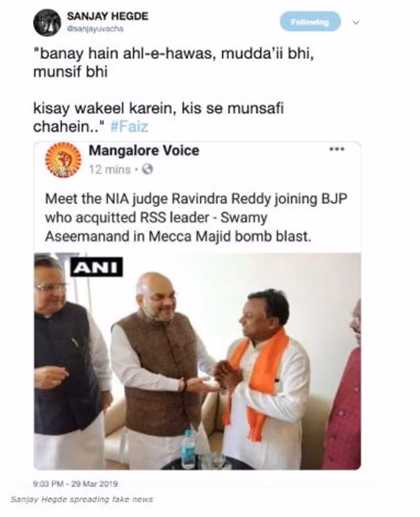420x517 pixels.
Task: Open the 12 mins post timestamp
Action: tap(110, 170)
